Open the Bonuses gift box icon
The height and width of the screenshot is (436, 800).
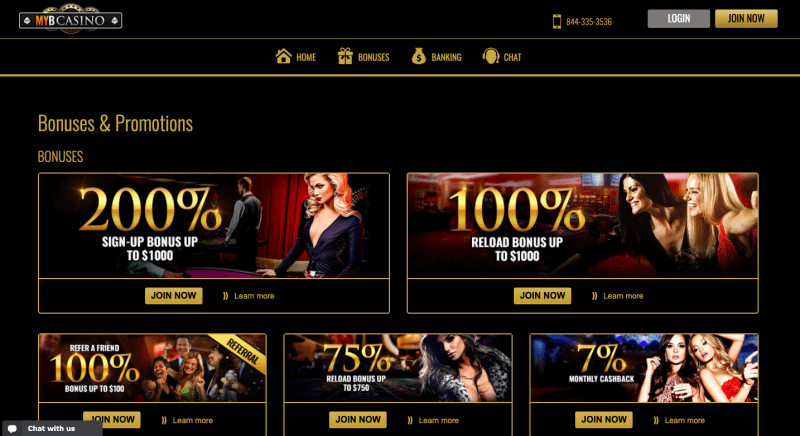tap(345, 56)
